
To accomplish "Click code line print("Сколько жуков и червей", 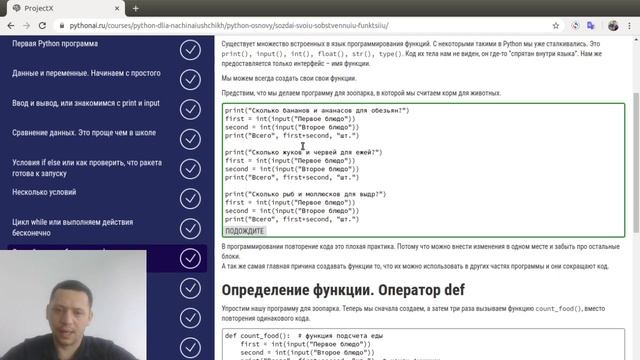I will coord(303,152).
